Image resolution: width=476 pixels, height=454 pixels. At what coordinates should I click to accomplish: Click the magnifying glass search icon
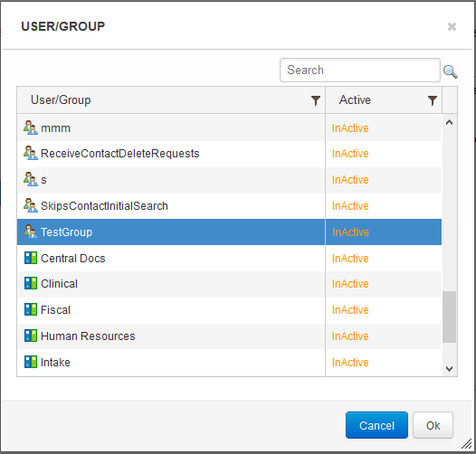[x=450, y=71]
